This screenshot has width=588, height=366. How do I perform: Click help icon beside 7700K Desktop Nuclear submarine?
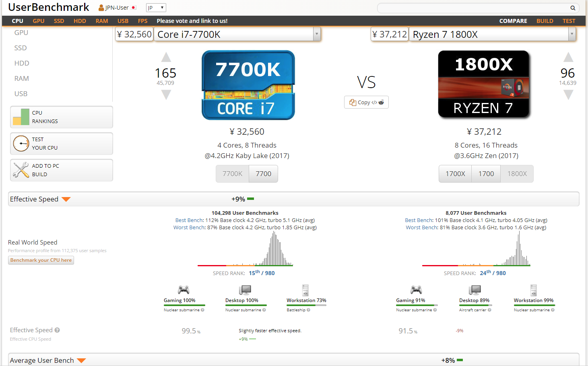264,310
